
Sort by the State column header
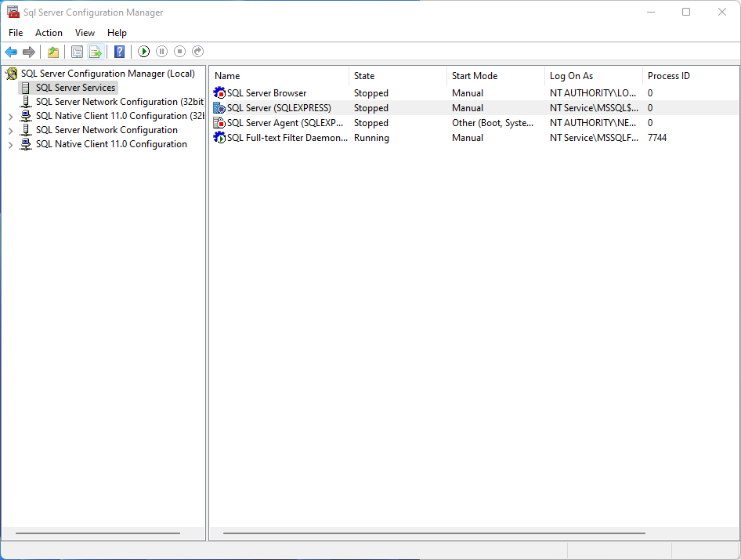pos(397,76)
